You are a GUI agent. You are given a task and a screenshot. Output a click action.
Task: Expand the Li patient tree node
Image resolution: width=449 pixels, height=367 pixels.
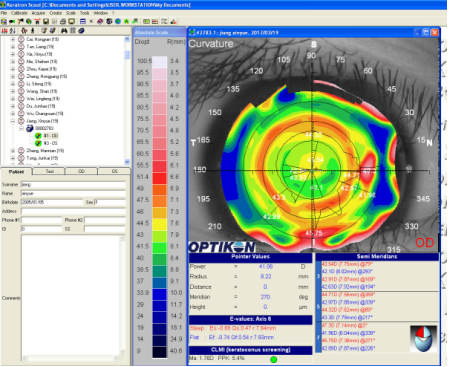click(x=13, y=84)
